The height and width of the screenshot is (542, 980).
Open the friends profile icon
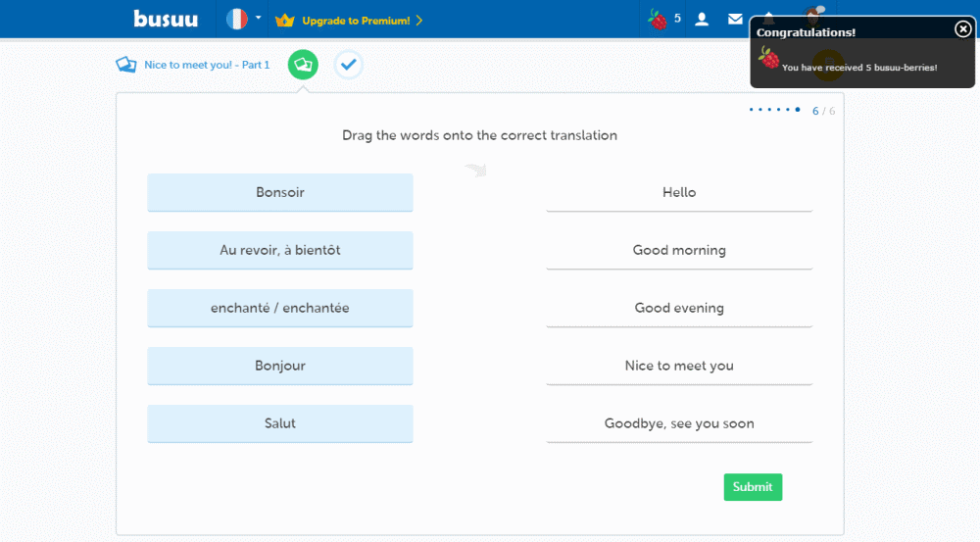(x=702, y=20)
